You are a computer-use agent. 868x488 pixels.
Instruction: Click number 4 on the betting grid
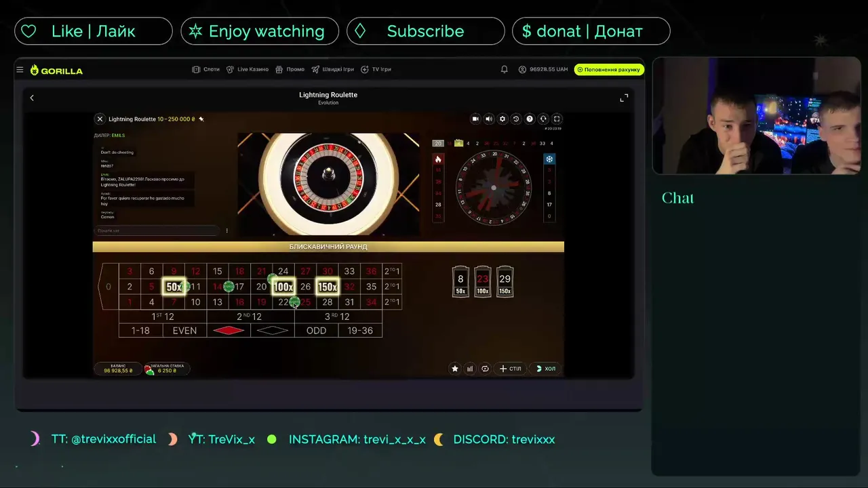coord(151,302)
